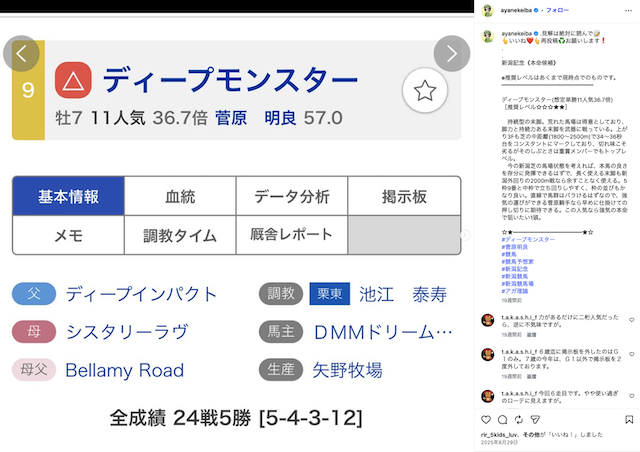Screen dimensions: 640x452
Task: Select the 基本情報 tab
Action: [68, 196]
